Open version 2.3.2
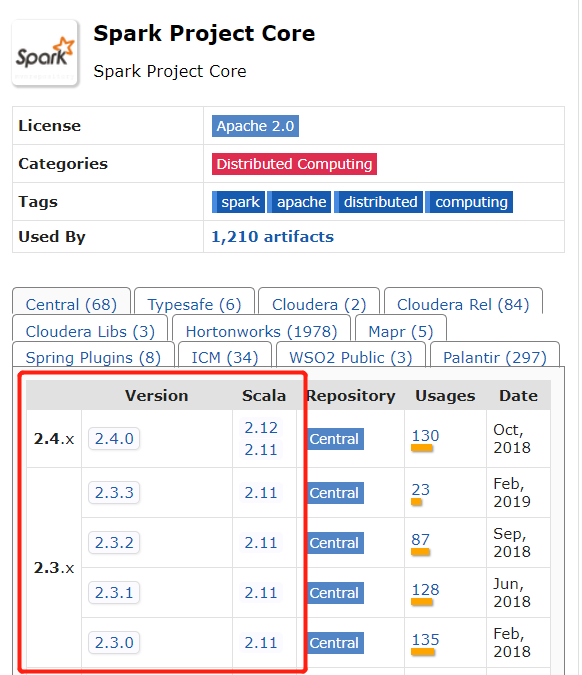Screen dimensions: 582x675 pyautogui.click(x=114, y=542)
